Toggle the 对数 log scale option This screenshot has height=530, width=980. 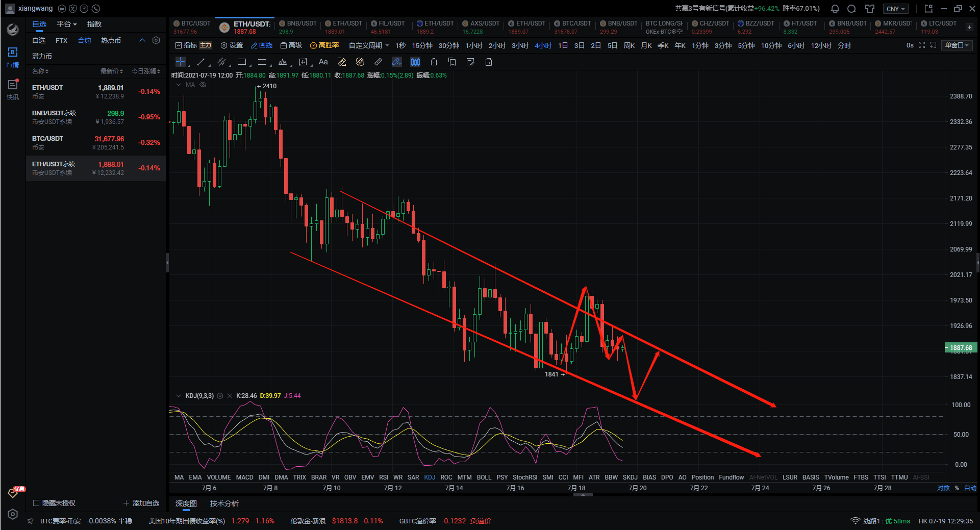click(943, 488)
